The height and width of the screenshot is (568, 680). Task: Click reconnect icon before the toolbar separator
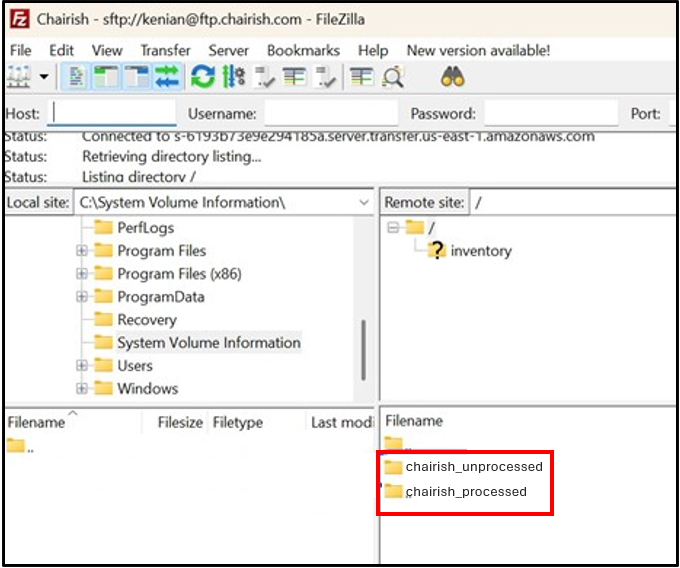click(325, 77)
